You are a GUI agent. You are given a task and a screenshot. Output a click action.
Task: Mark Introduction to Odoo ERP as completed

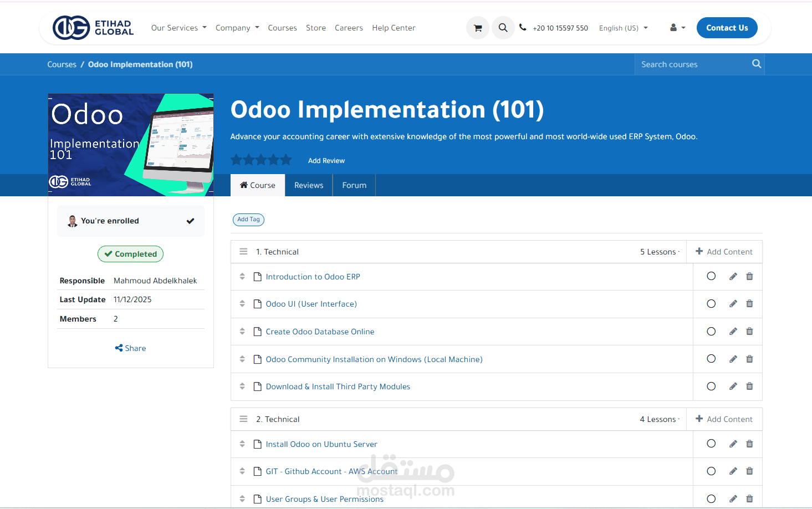(711, 276)
